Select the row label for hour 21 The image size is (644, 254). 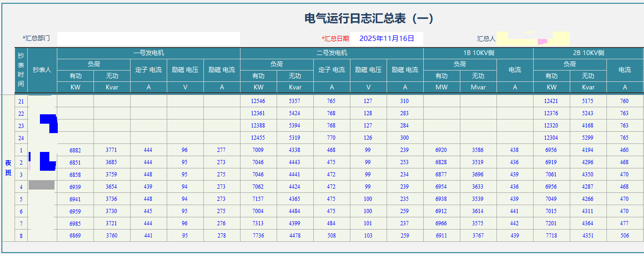tap(21, 102)
